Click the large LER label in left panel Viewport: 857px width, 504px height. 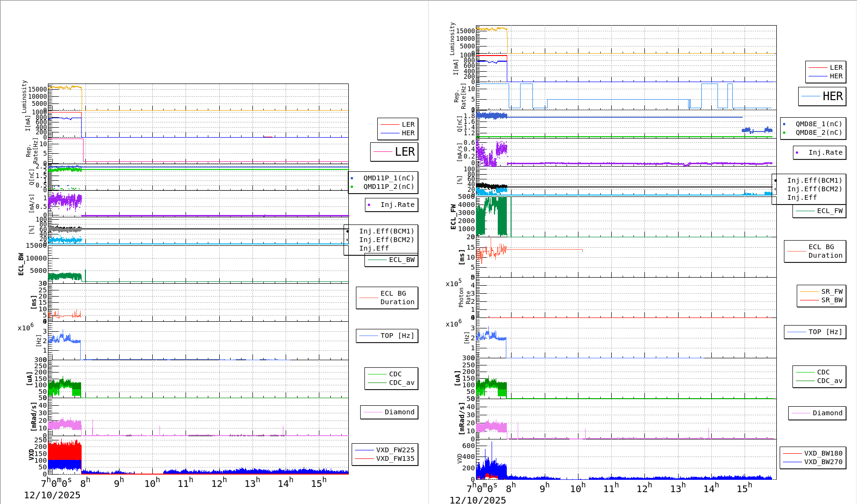[404, 152]
